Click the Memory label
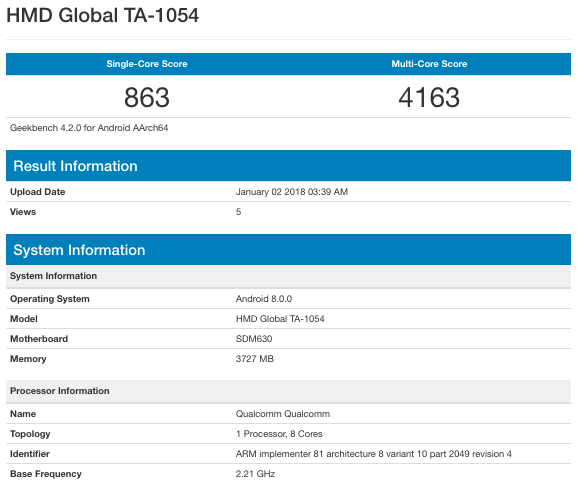The width and height of the screenshot is (585, 487). (28, 359)
